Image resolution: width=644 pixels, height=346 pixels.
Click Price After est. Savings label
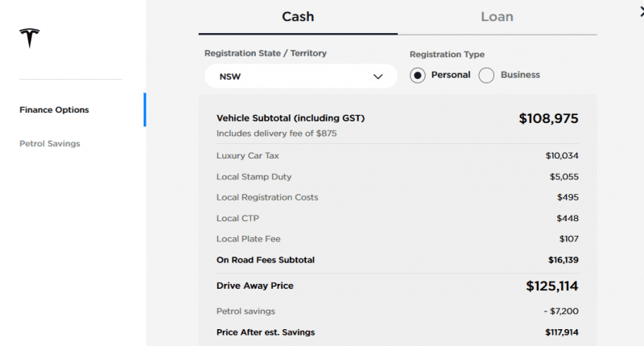coord(266,332)
